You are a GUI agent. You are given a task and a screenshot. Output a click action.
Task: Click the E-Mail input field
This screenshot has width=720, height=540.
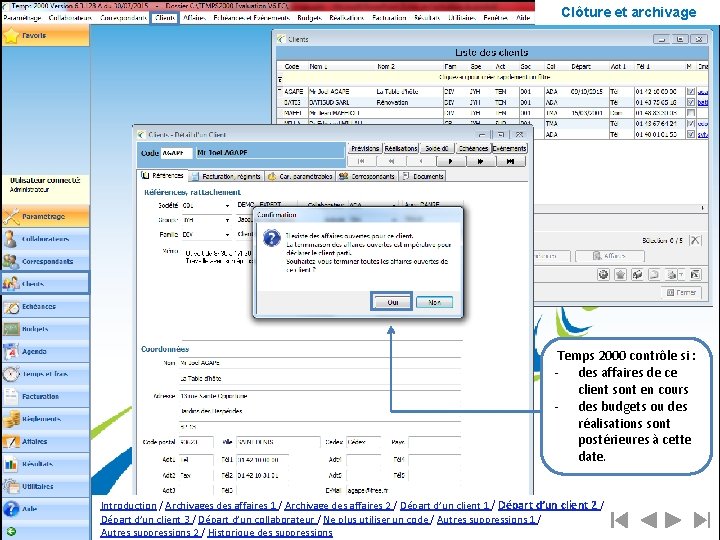pyautogui.click(x=403, y=490)
